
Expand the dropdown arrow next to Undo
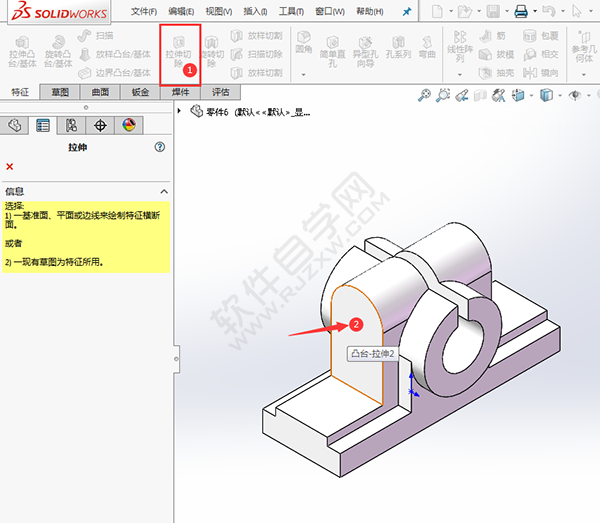pyautogui.click(x=563, y=11)
